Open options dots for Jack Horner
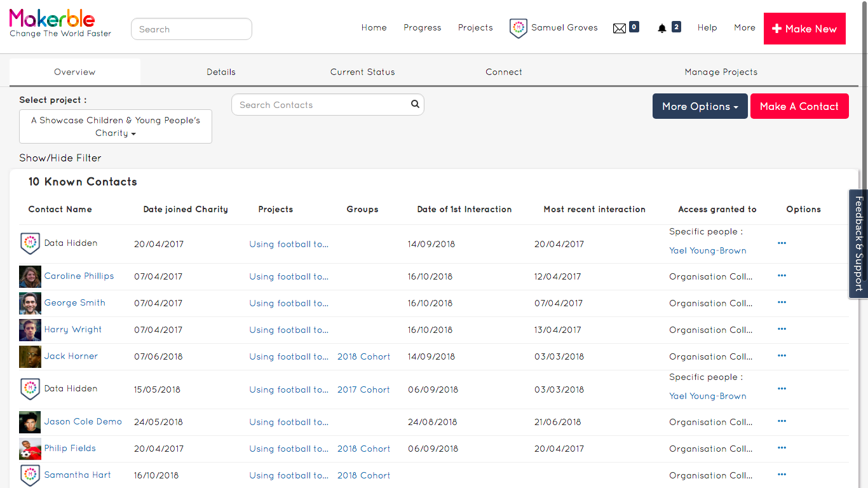The image size is (868, 488). (x=782, y=356)
